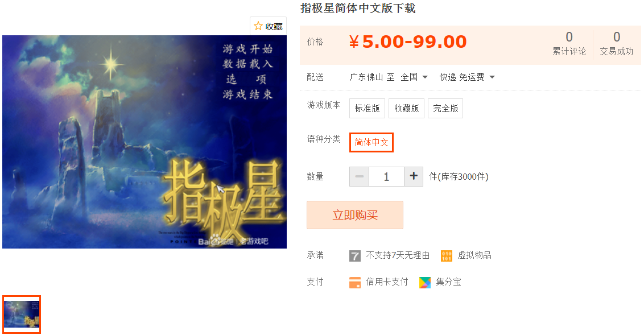Click the quantity input field

[386, 176]
